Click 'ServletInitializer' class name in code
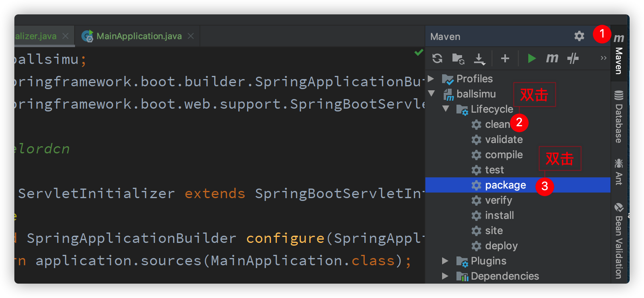This screenshot has height=298, width=644. click(x=97, y=193)
